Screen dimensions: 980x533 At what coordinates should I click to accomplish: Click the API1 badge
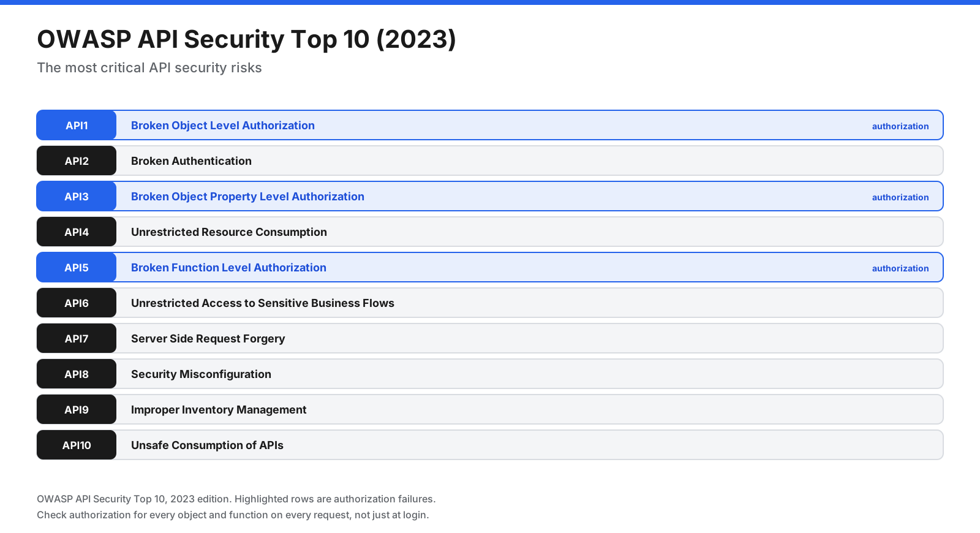point(77,125)
